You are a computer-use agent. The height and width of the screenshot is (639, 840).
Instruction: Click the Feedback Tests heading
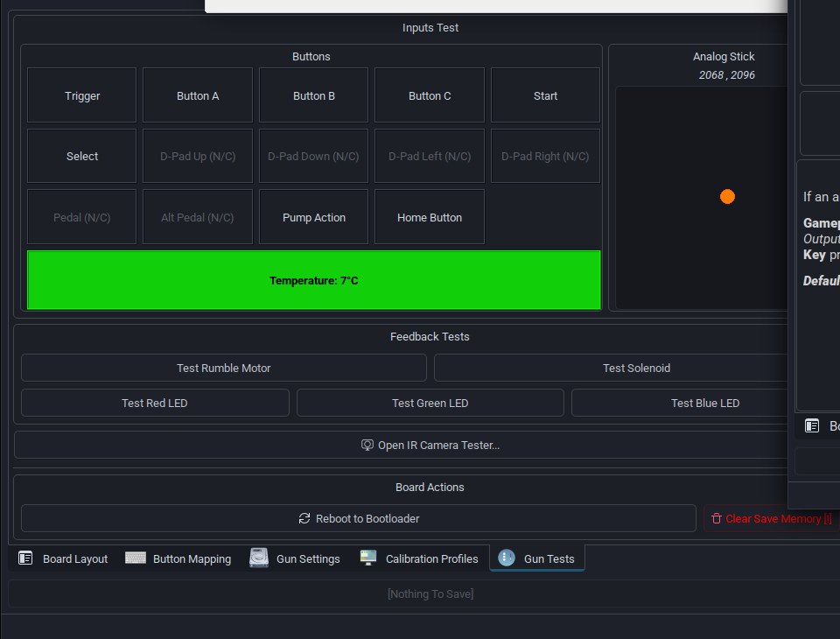[430, 336]
